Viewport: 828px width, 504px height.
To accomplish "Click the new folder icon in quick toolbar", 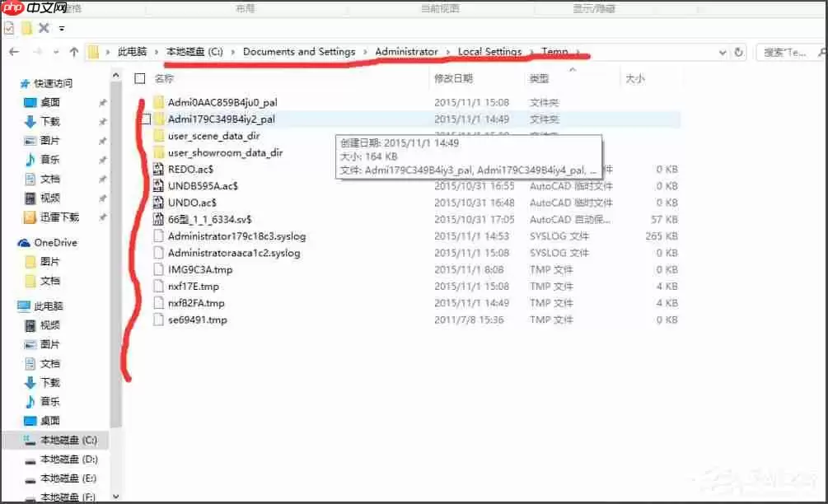I will (27, 28).
